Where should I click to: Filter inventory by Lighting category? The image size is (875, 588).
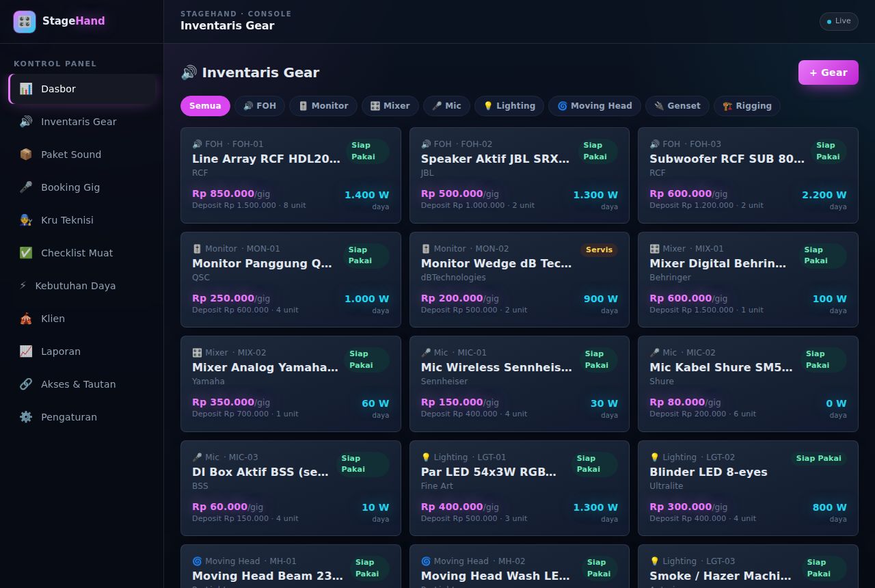[509, 106]
